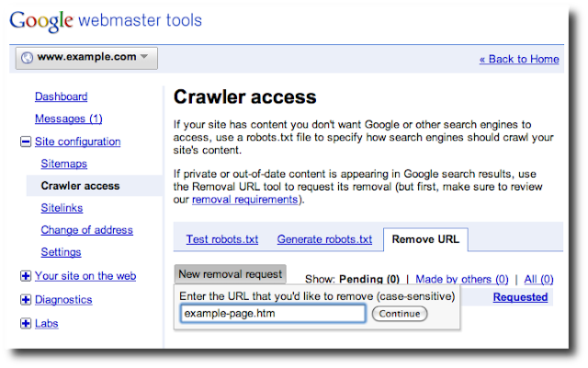Show removal requests Made by others
This screenshot has height=368, width=588.
click(461, 279)
